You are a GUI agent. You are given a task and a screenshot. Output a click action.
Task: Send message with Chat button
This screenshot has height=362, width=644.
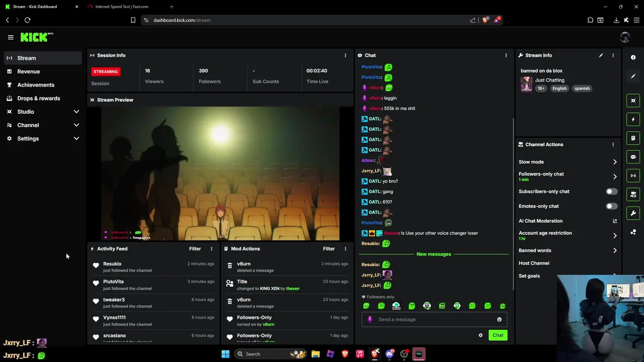(498, 335)
